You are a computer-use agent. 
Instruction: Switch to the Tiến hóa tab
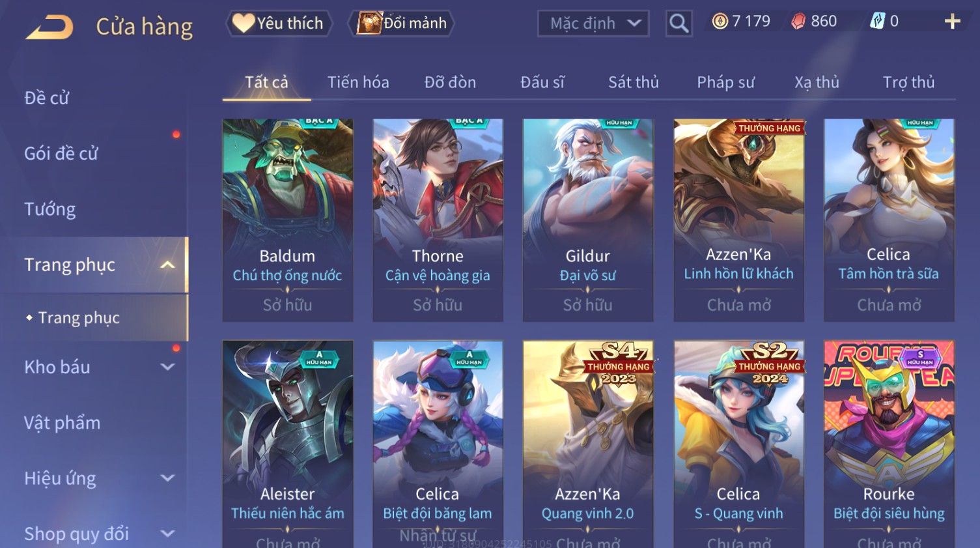click(358, 82)
